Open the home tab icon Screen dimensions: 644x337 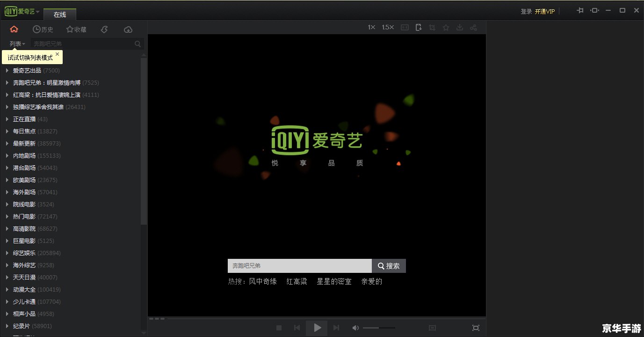click(x=14, y=29)
